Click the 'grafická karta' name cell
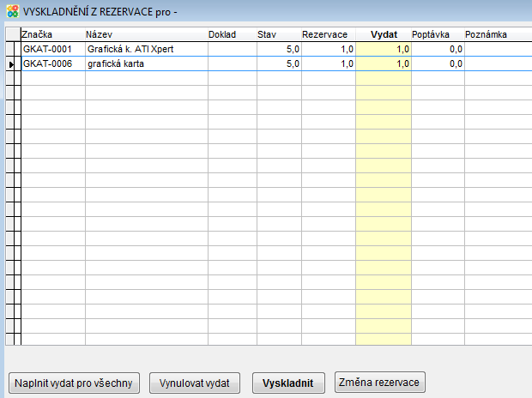Image resolution: width=532 pixels, height=398 pixels. [x=147, y=63]
